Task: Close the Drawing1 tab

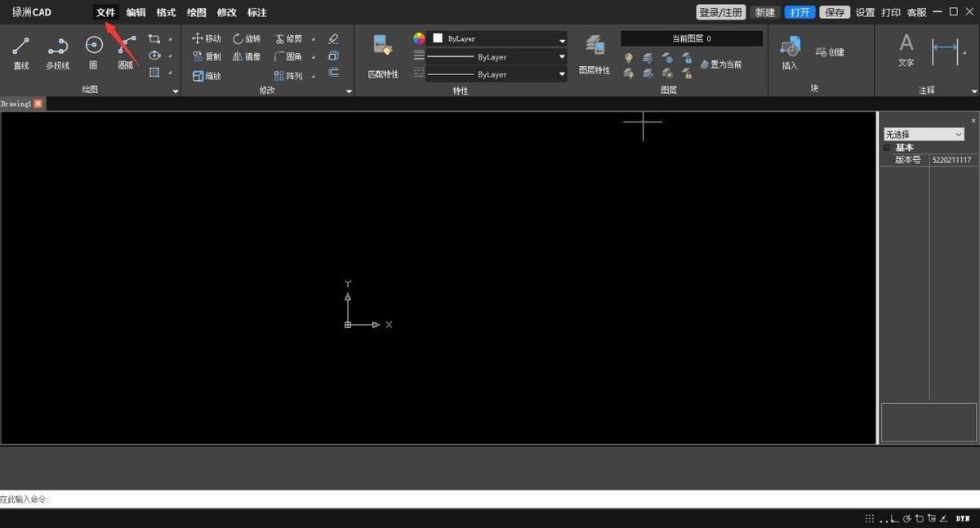Action: click(38, 104)
